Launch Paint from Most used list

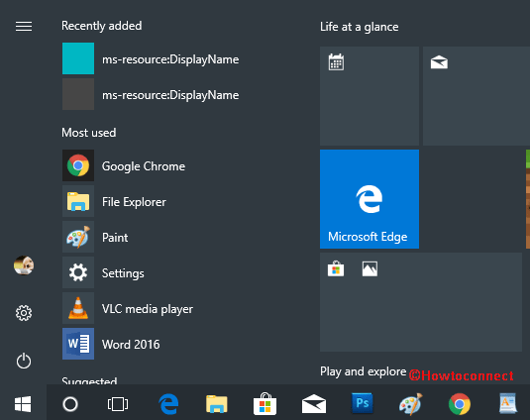click(95, 237)
